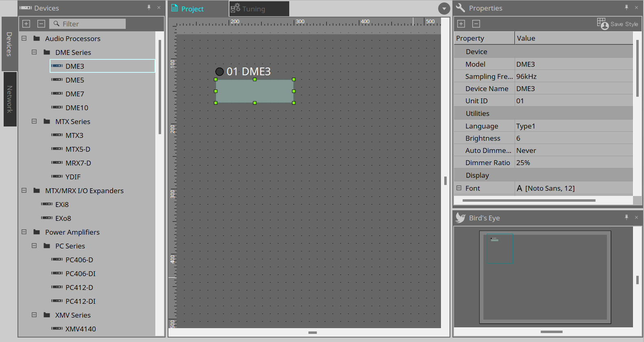Expand all items in Devices panel
The height and width of the screenshot is (342, 644).
[x=26, y=24]
